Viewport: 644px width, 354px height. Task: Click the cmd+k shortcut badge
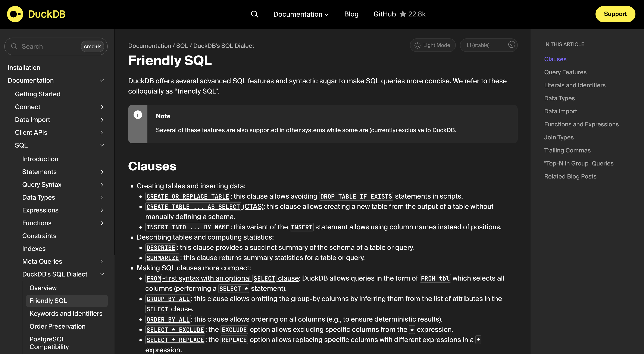92,47
